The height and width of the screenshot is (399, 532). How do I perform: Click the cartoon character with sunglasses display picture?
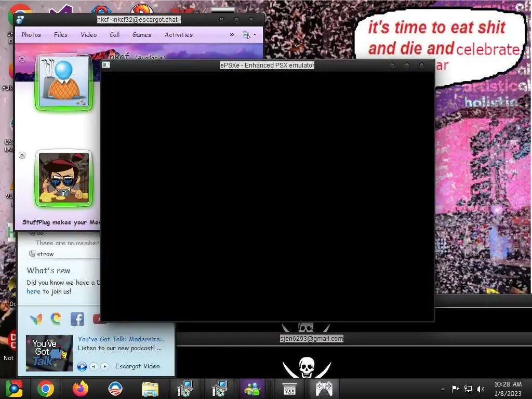point(64,178)
